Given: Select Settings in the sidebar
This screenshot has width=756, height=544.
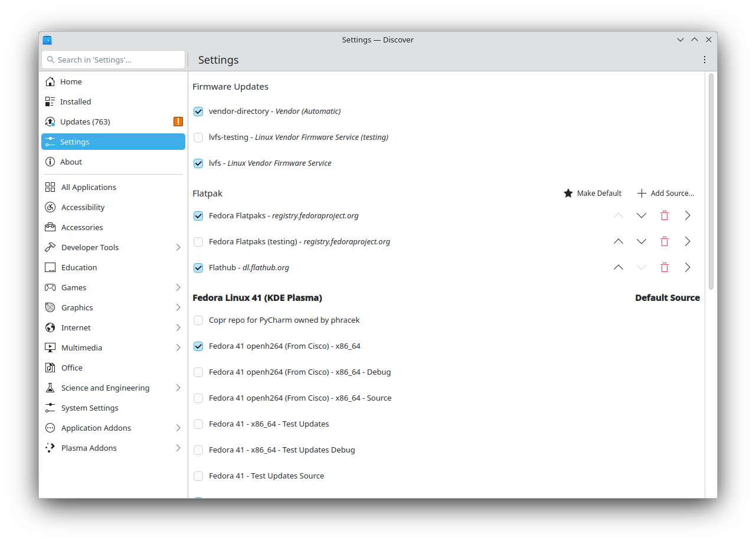Looking at the screenshot, I should pyautogui.click(x=113, y=142).
